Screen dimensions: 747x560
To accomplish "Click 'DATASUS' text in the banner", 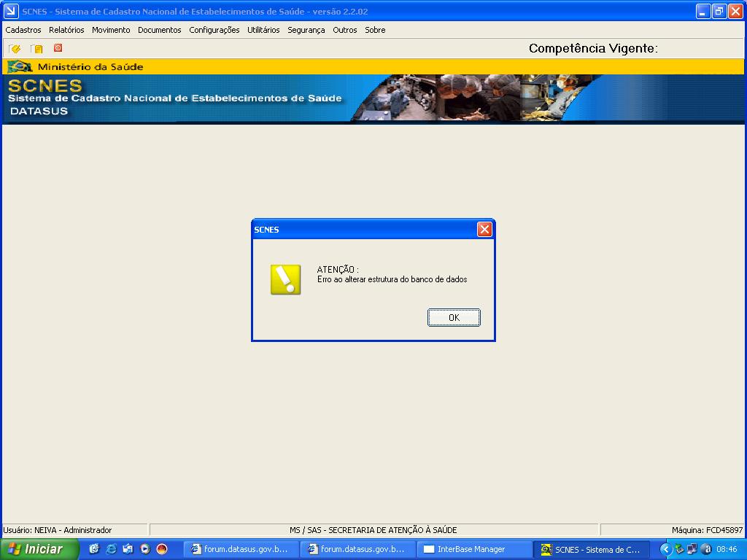I will (x=39, y=112).
